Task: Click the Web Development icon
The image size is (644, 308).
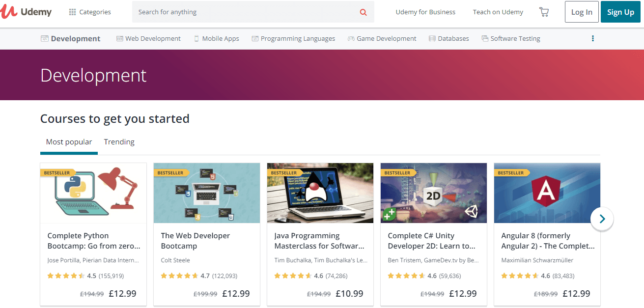Action: tap(119, 38)
